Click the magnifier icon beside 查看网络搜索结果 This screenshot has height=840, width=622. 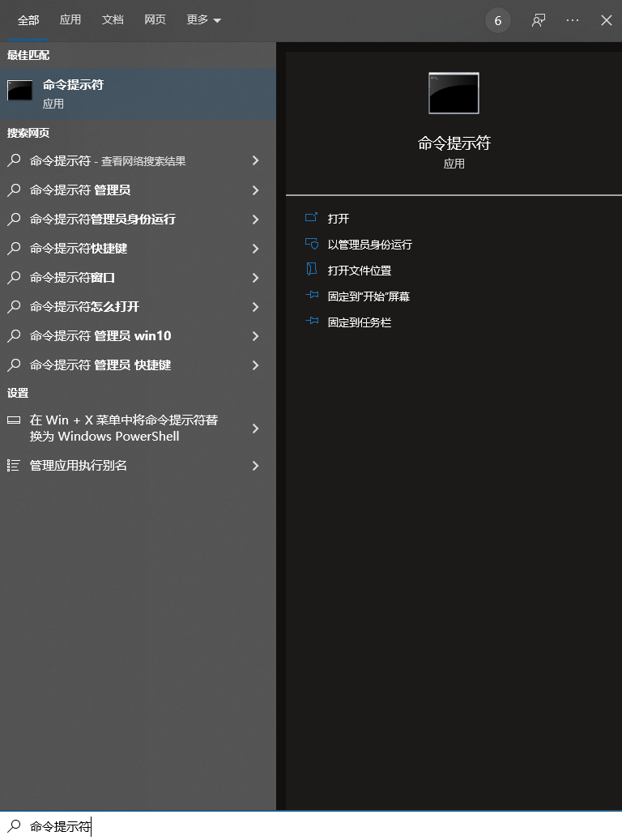(14, 160)
